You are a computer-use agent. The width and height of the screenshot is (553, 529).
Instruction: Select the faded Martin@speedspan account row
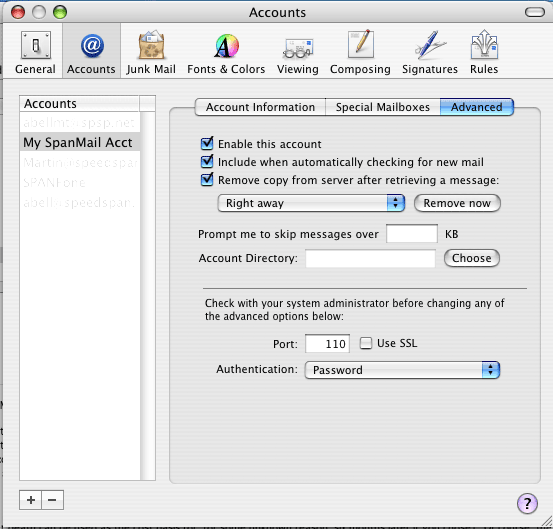coord(80,163)
